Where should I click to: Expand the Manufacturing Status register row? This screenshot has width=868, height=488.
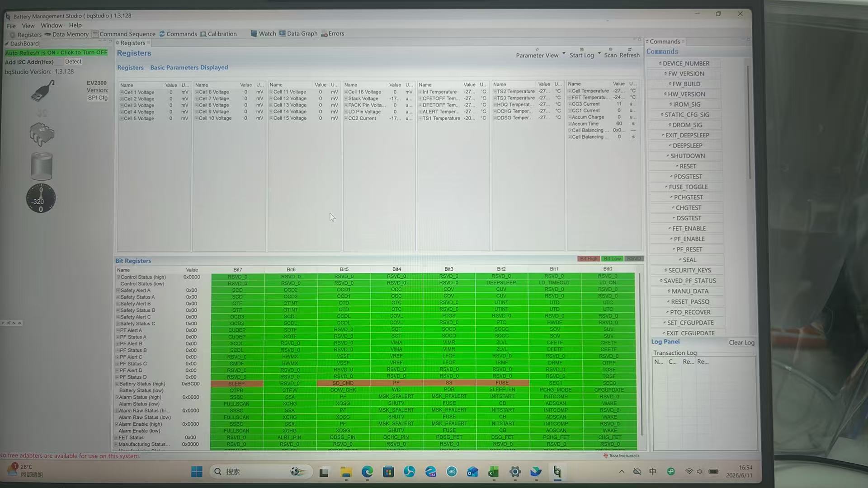pyautogui.click(x=117, y=445)
